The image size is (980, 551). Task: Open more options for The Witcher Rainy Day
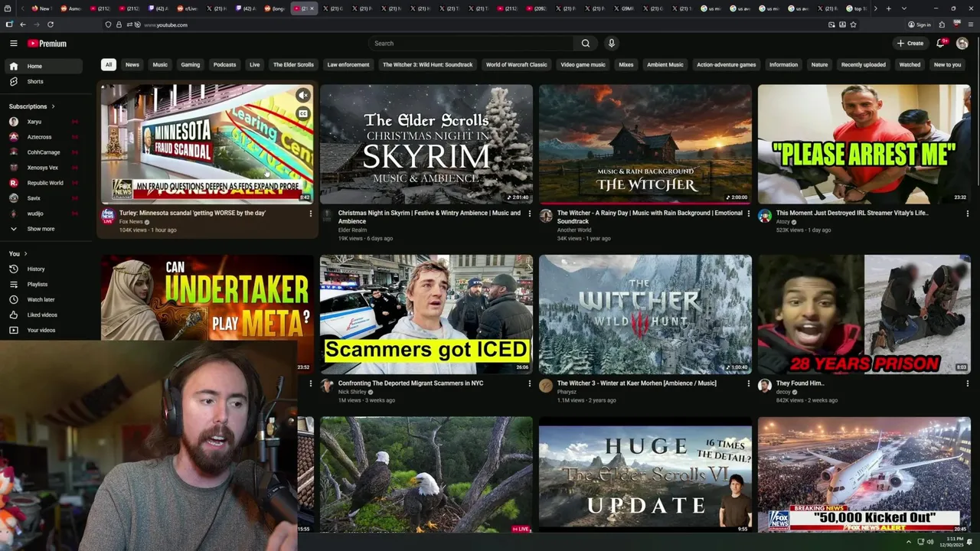pos(748,214)
